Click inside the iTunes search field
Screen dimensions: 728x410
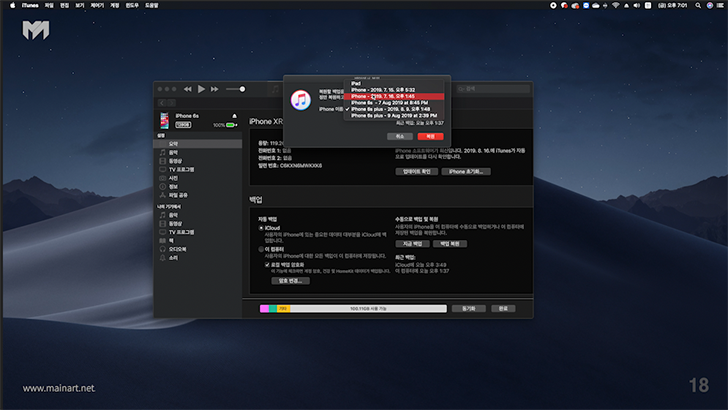tap(493, 89)
